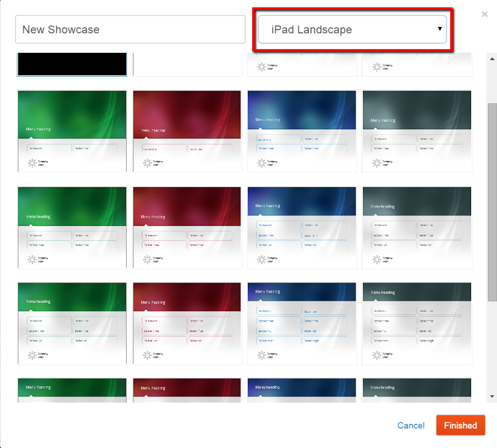Close the template dialog with X
This screenshot has height=448, width=497.
(485, 14)
